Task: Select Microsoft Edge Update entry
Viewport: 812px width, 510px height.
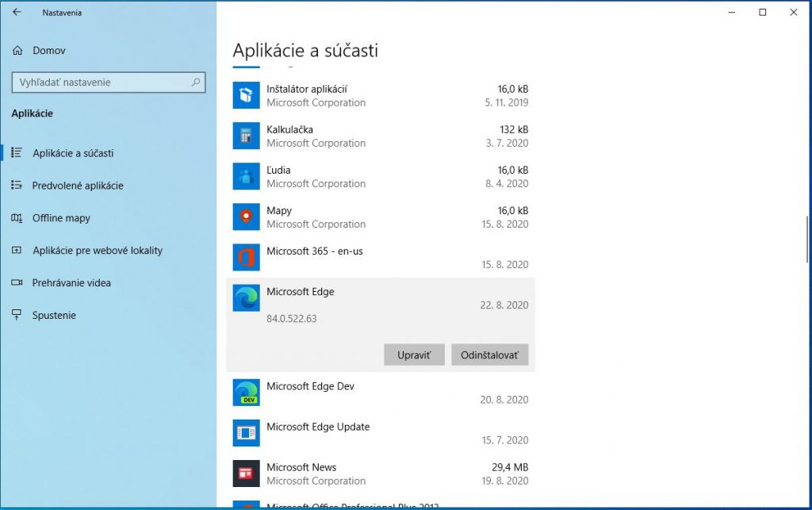Action: coord(318,427)
